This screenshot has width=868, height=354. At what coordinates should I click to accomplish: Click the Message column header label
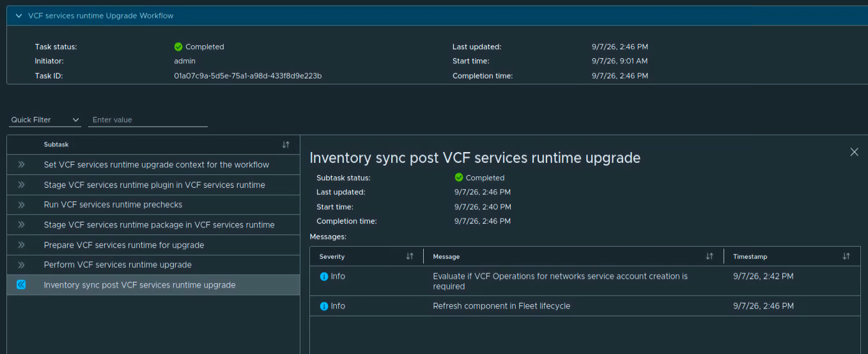coord(446,257)
